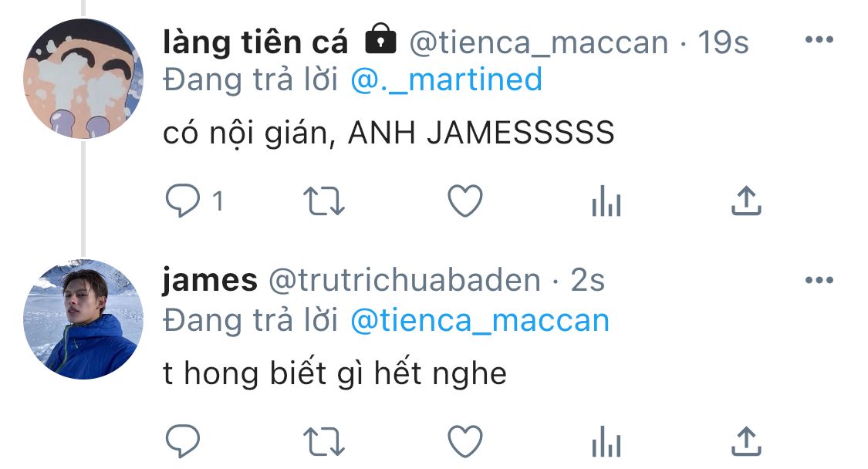Open more options for james's tweet
This screenshot has width=868, height=469.
click(x=819, y=280)
